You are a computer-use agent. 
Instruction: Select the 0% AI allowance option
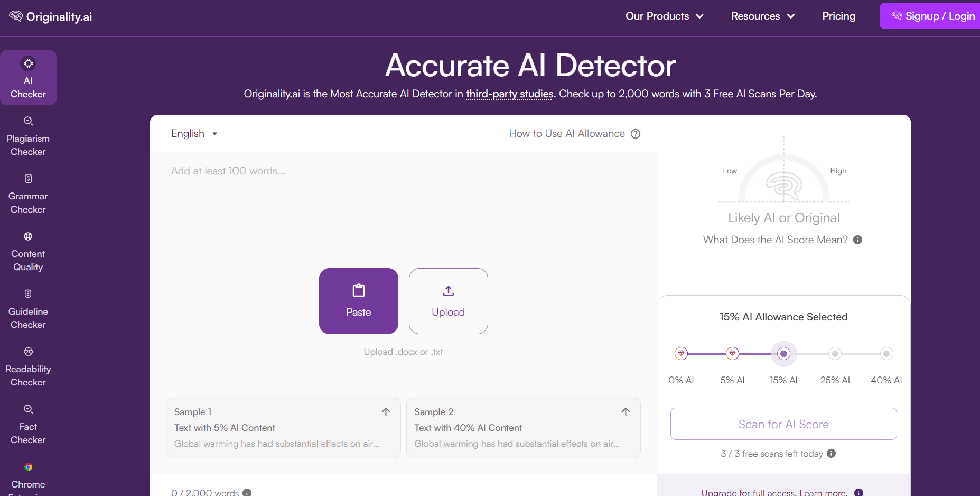point(681,353)
